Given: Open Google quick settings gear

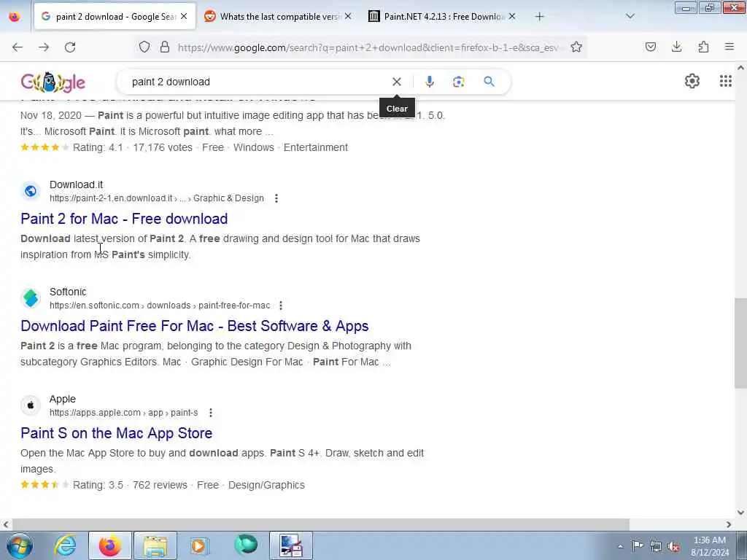Looking at the screenshot, I should tap(692, 82).
